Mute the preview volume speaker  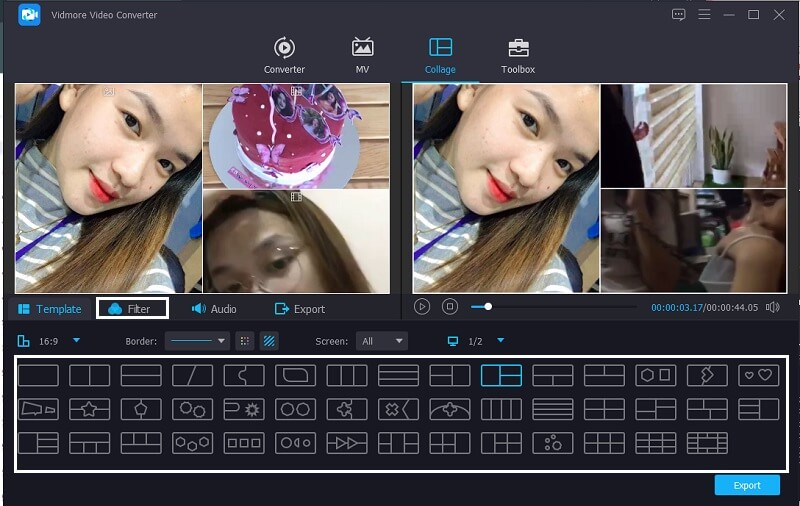point(772,307)
